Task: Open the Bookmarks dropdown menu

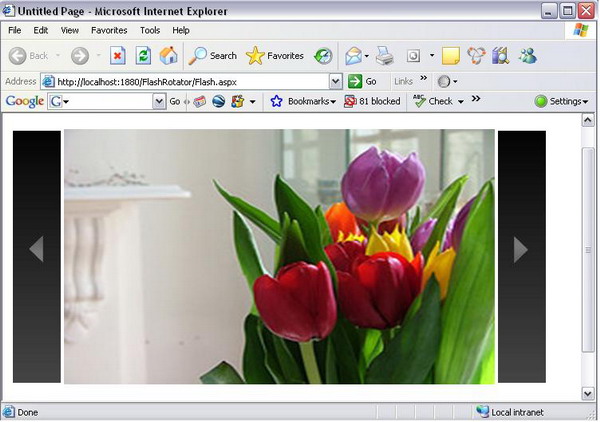Action: point(312,101)
